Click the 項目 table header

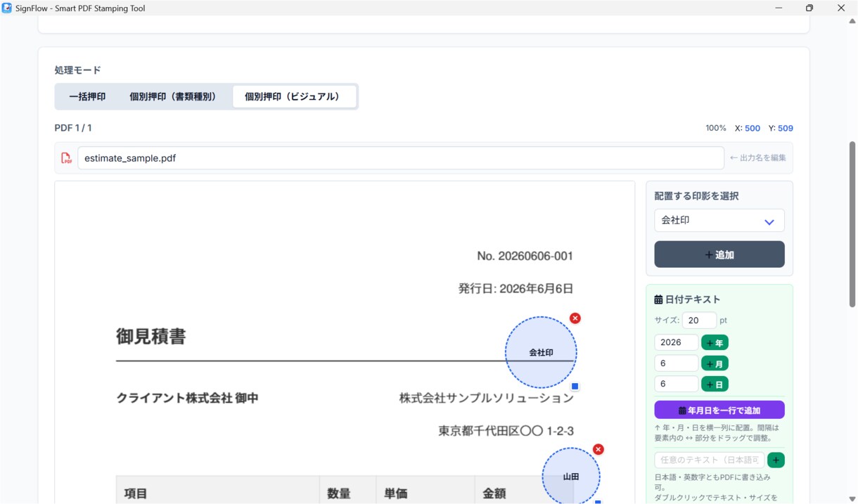(136, 493)
